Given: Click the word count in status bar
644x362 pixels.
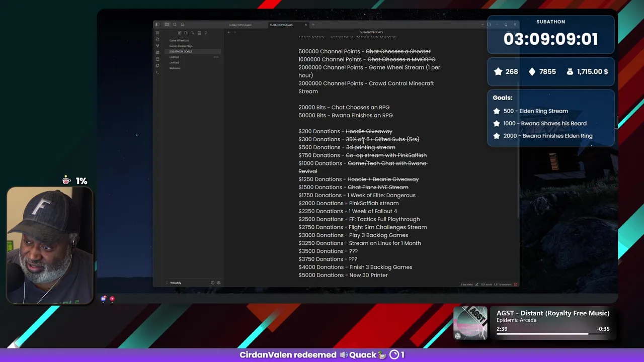Looking at the screenshot, I should point(486,285).
